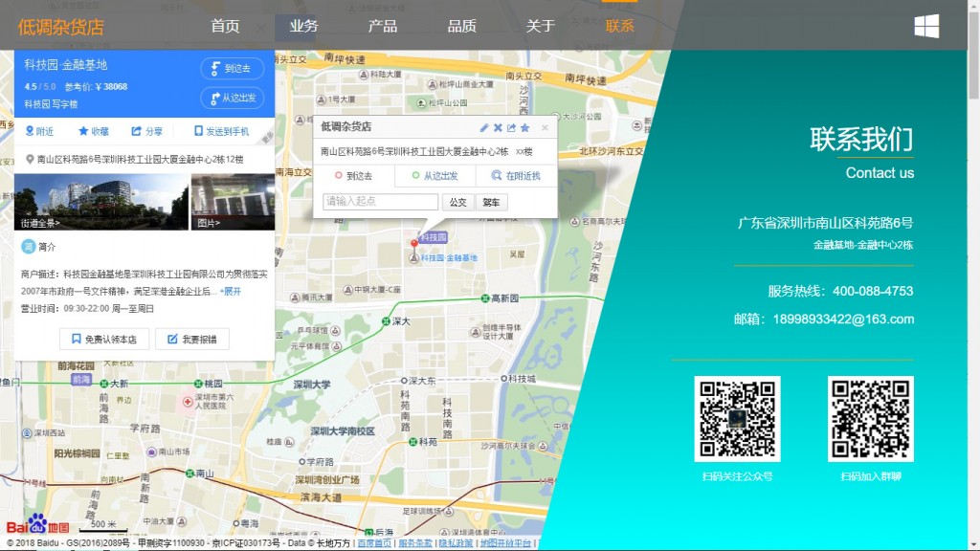Click the 南山 metro station marker
This screenshot has height=551, width=980.
click(189, 474)
